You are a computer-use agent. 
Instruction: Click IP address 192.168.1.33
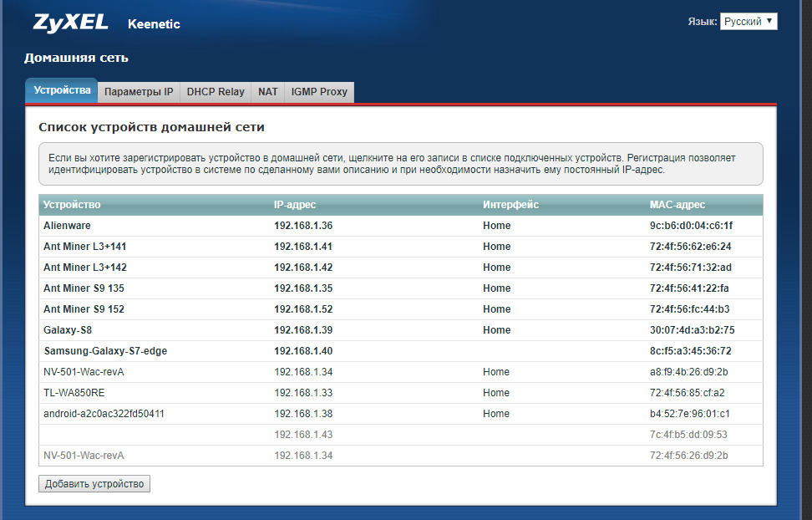pos(303,392)
